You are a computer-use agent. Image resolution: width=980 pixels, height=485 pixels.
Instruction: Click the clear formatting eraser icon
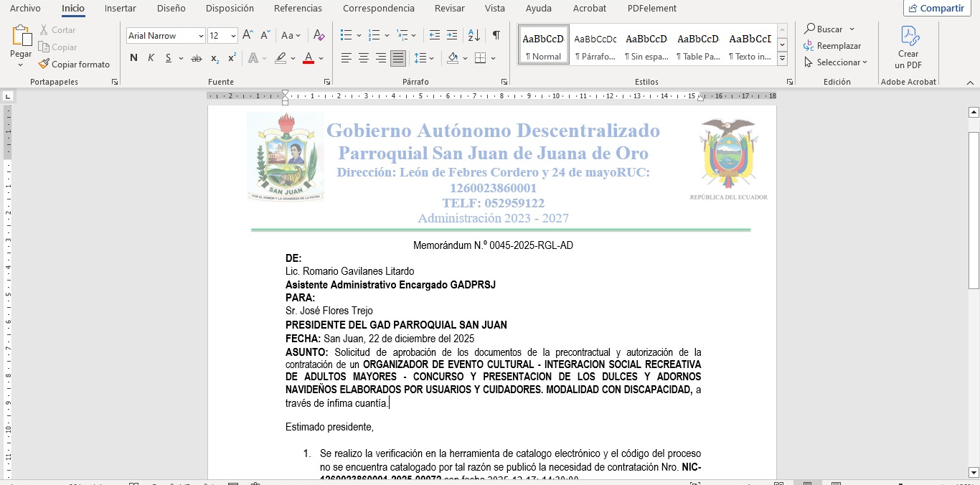[x=319, y=35]
